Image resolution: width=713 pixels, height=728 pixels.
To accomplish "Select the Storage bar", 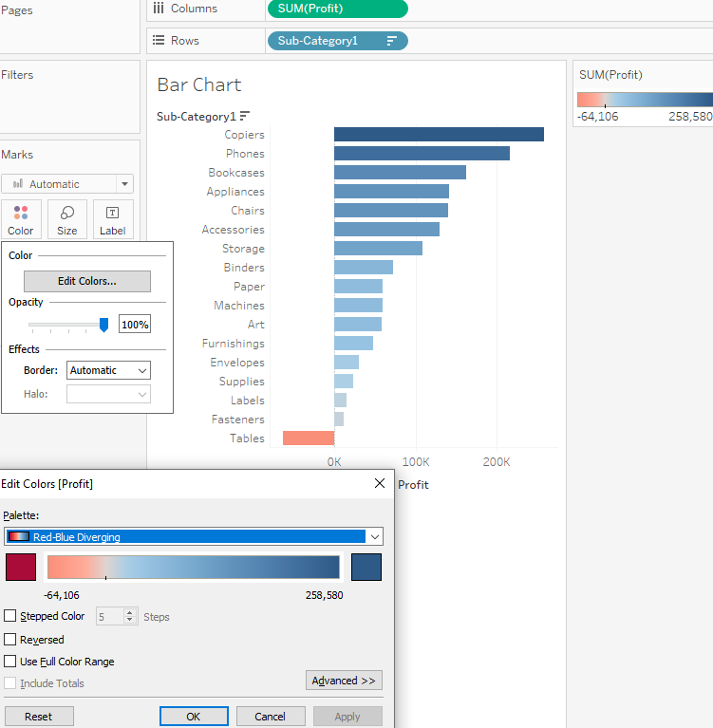I will [378, 248].
